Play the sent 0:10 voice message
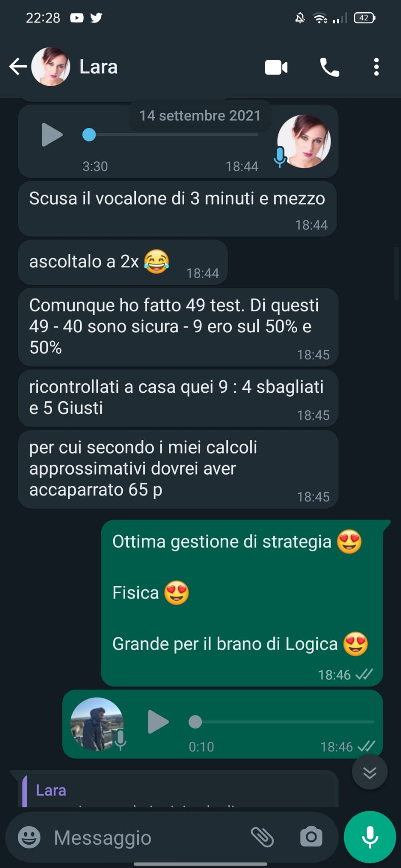The height and width of the screenshot is (868, 401). 158,722
